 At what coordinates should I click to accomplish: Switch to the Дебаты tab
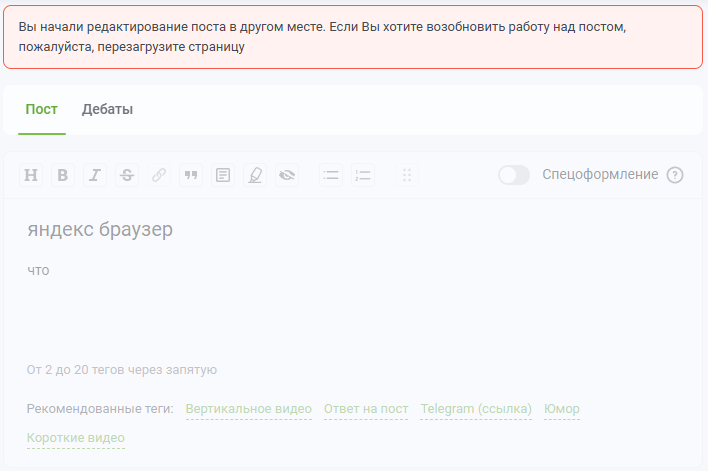(x=107, y=109)
